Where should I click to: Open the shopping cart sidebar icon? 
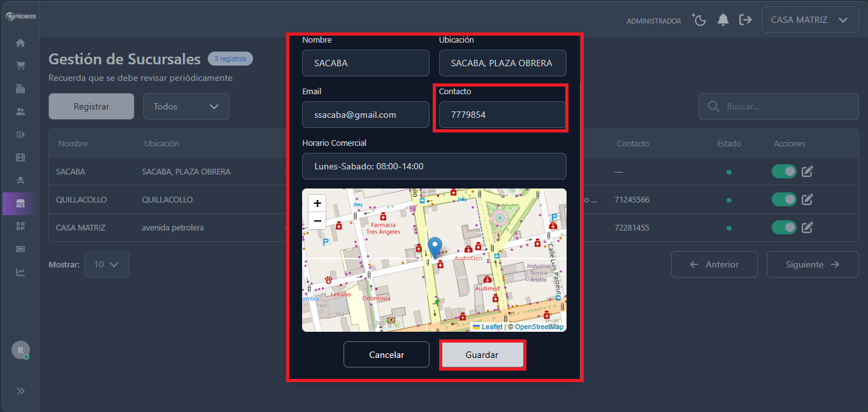[20, 66]
